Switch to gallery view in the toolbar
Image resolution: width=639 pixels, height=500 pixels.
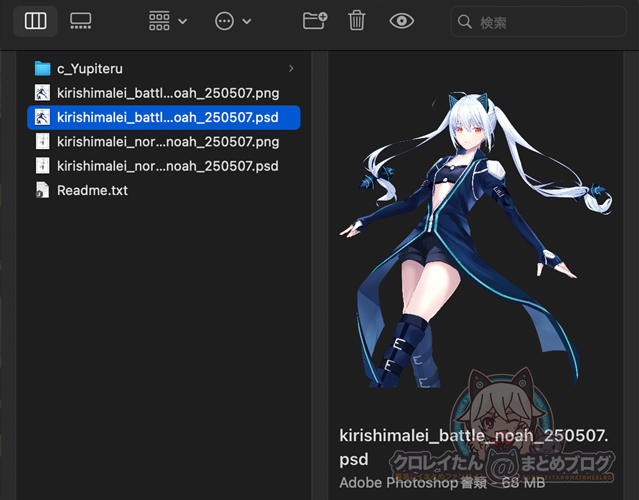[x=80, y=21]
